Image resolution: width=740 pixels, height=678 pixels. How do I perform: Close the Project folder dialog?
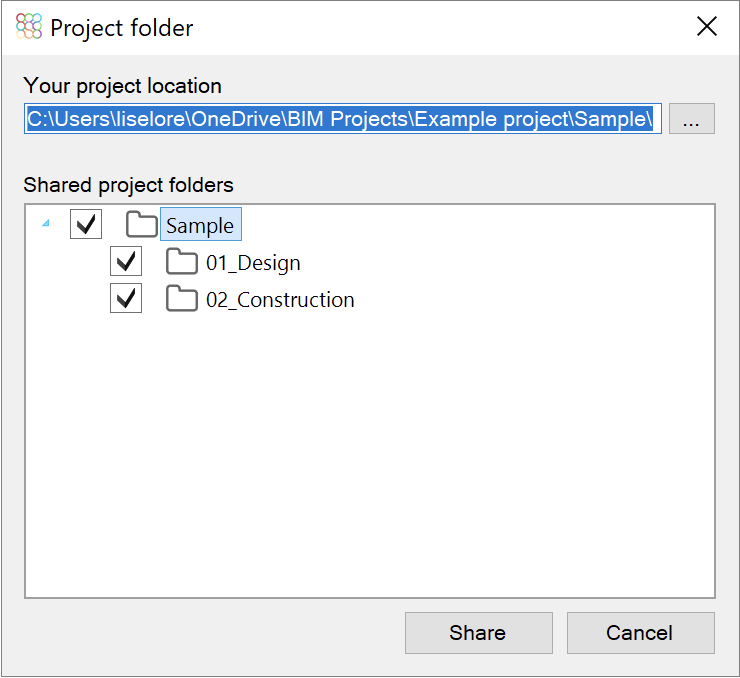click(707, 27)
